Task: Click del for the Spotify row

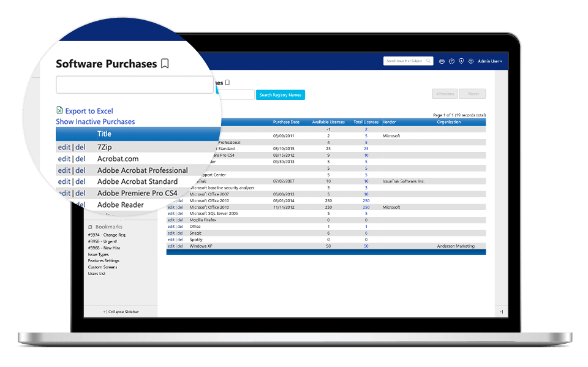Action: [x=180, y=240]
